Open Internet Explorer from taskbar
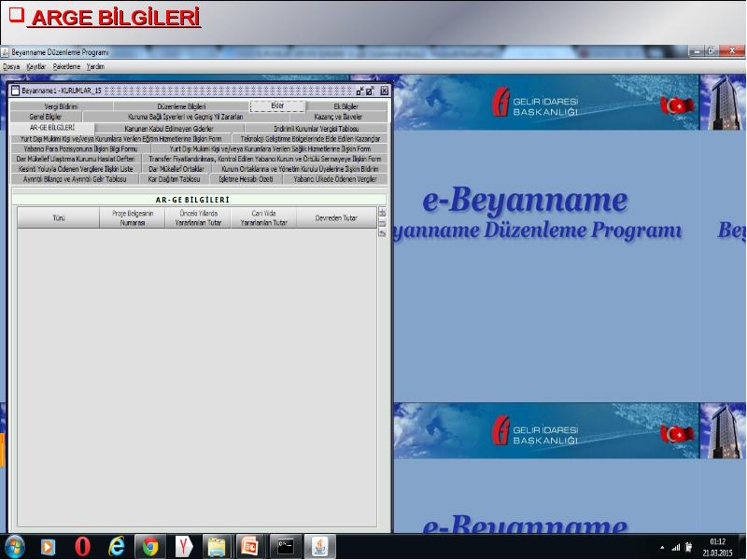This screenshot has width=747, height=560. point(116,547)
